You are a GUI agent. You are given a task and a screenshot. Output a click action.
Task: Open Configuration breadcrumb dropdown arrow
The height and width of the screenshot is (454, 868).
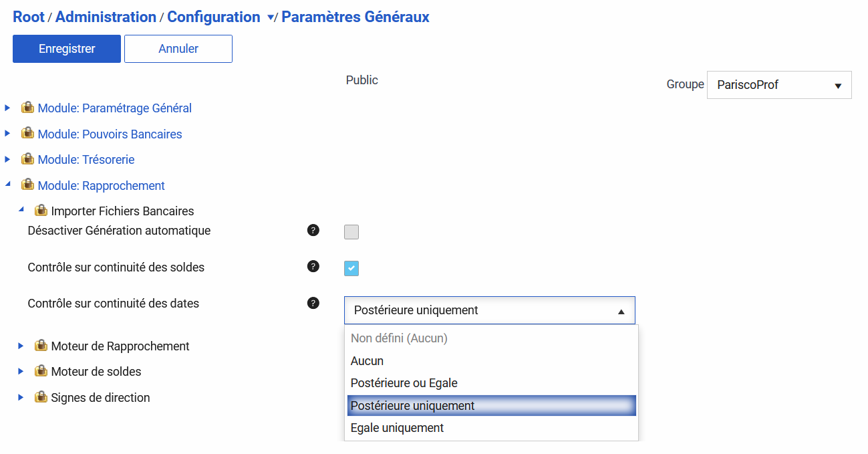(x=270, y=18)
